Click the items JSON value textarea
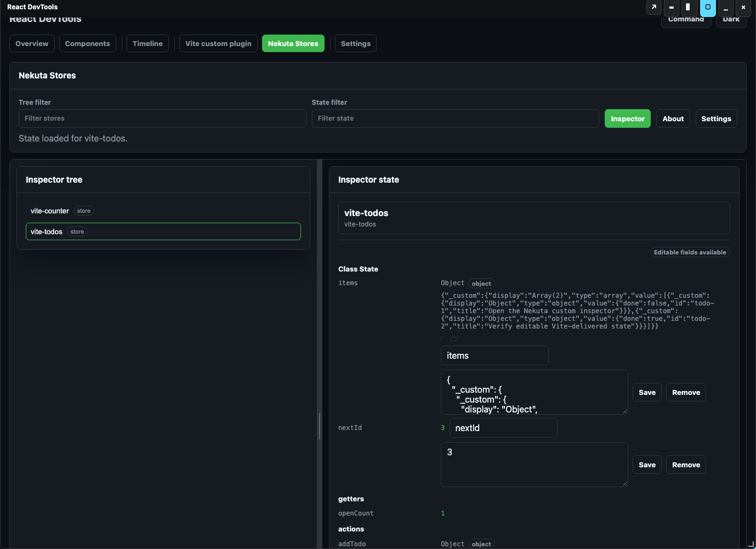This screenshot has width=756, height=549. point(535,392)
